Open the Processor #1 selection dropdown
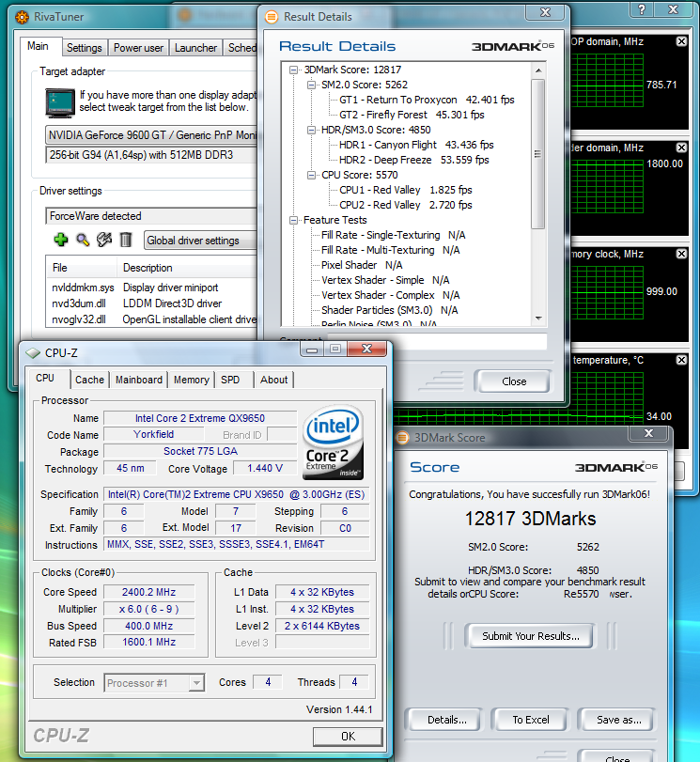 (196, 683)
